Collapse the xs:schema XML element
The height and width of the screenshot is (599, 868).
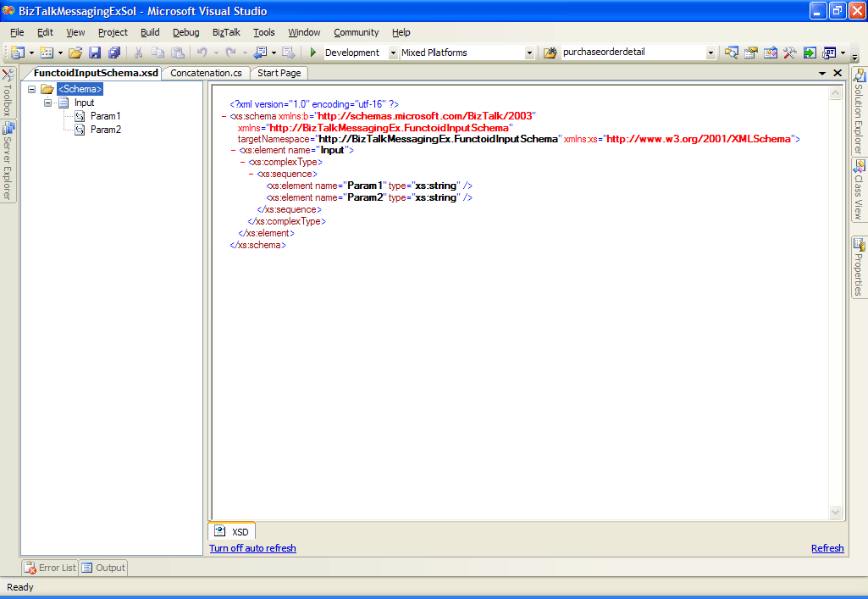pos(224,116)
